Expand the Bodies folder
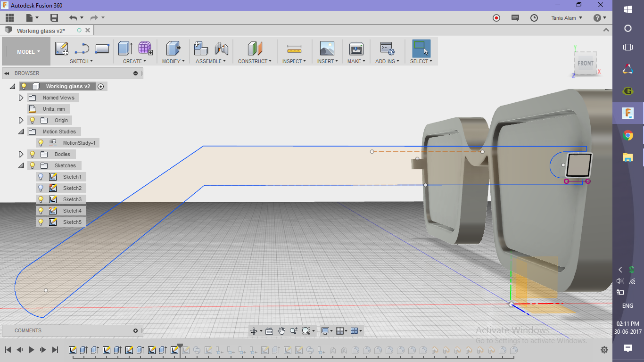Viewport: 644px width, 362px height. (x=21, y=154)
